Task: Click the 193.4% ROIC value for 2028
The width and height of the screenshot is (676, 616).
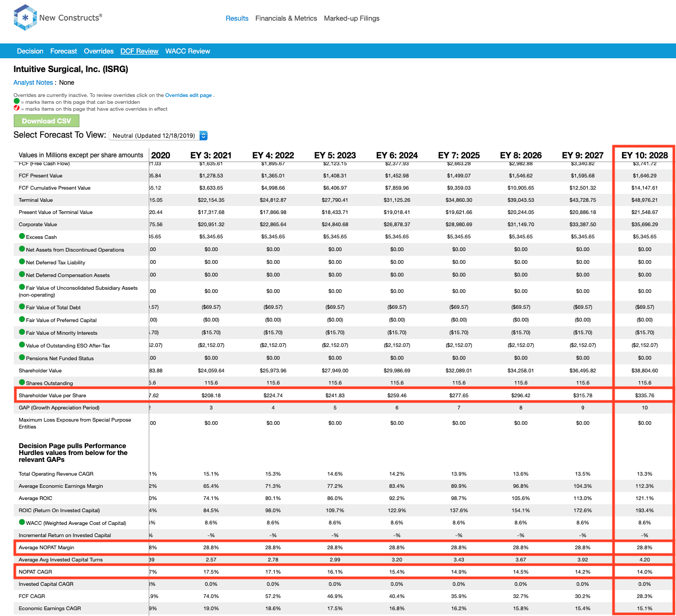Action: [645, 510]
